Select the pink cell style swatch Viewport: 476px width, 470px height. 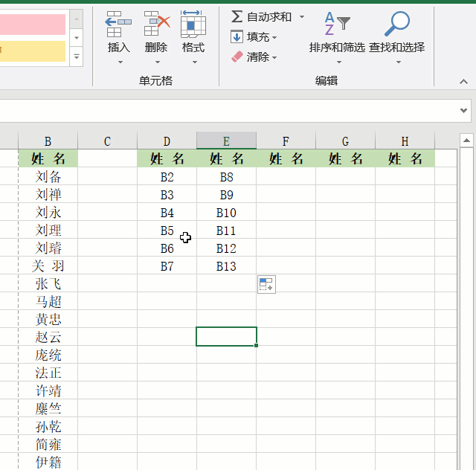(x=33, y=25)
